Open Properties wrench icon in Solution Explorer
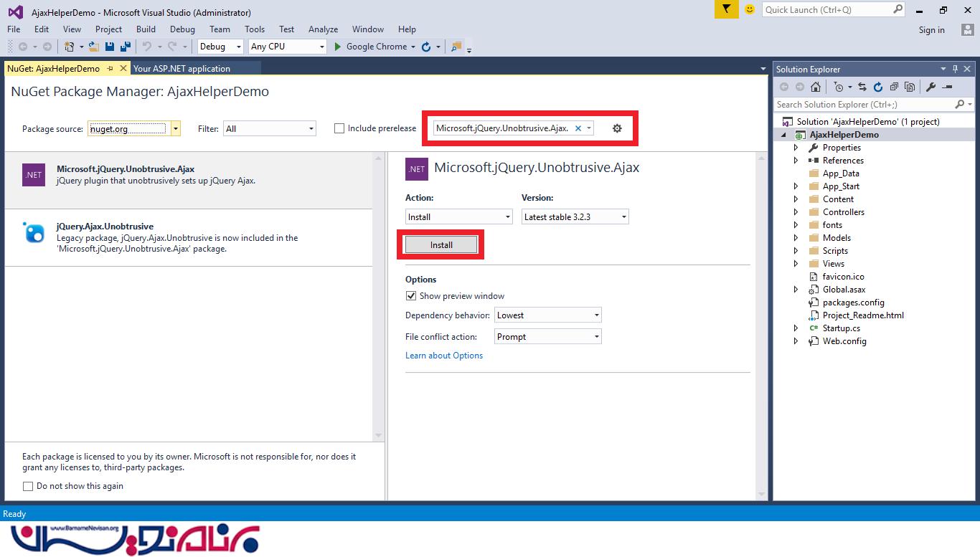The height and width of the screenshot is (557, 980). point(930,87)
